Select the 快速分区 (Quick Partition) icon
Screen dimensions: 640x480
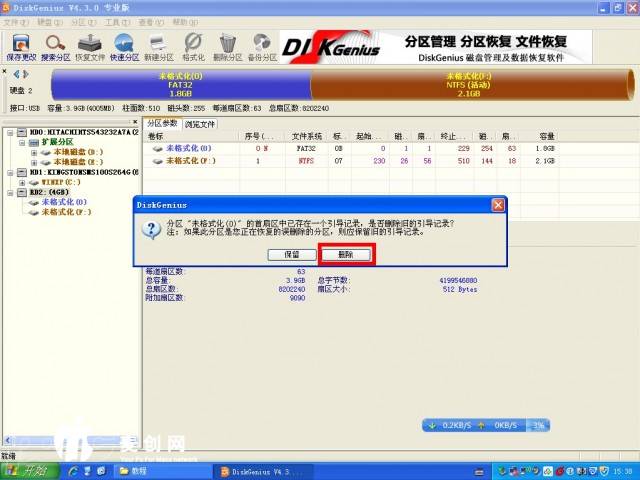click(x=124, y=46)
